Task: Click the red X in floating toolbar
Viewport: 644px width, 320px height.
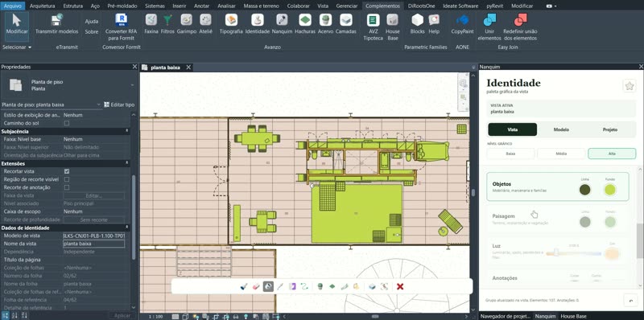Action: click(x=400, y=286)
